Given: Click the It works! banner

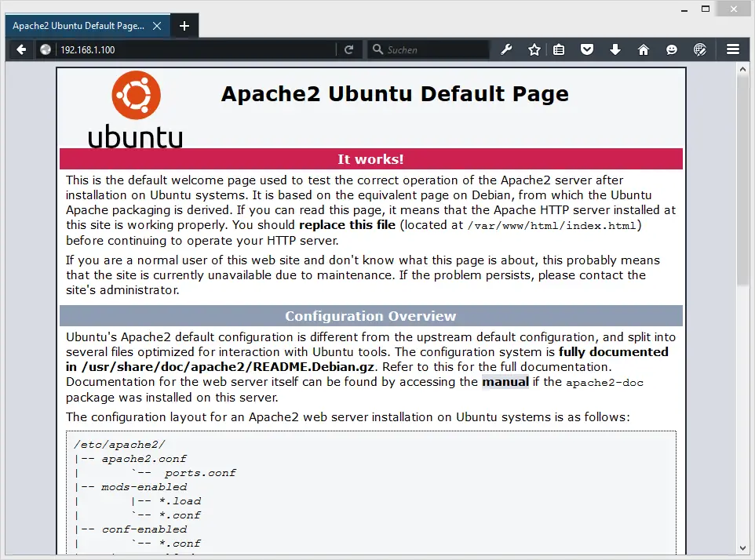Looking at the screenshot, I should [370, 159].
